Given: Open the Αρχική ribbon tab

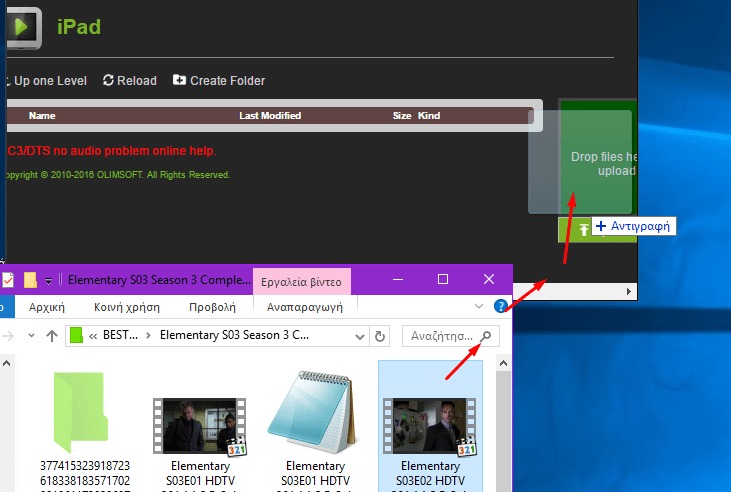Looking at the screenshot, I should (x=47, y=307).
